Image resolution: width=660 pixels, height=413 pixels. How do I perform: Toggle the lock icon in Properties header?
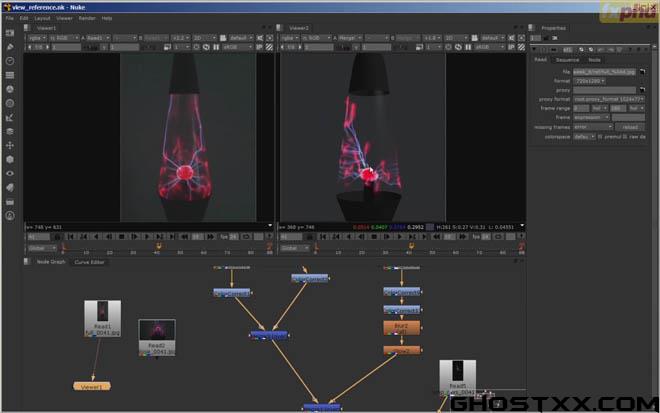546,38
